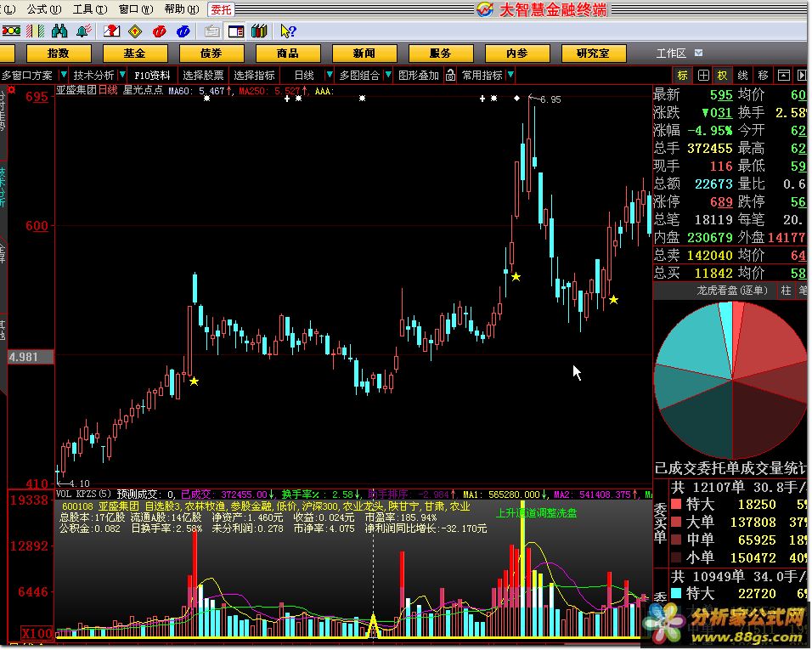The height and width of the screenshot is (650, 812).
Task: Open the 窗口(W) menu
Action: click(x=136, y=8)
